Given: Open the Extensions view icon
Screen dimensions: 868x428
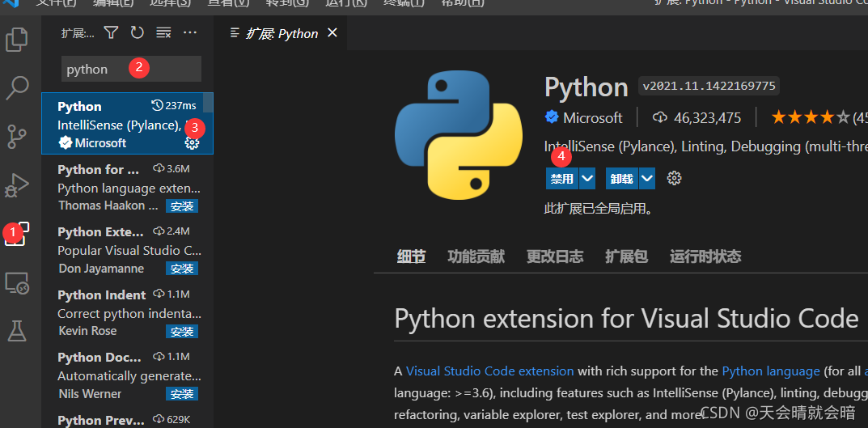Looking at the screenshot, I should [x=17, y=234].
